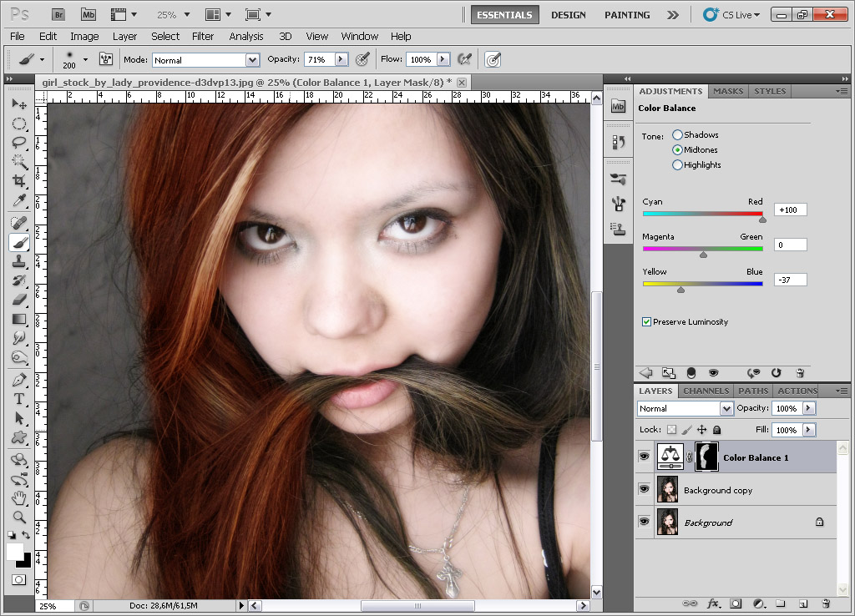
Task: Select the Highlights tone option
Action: click(x=677, y=165)
